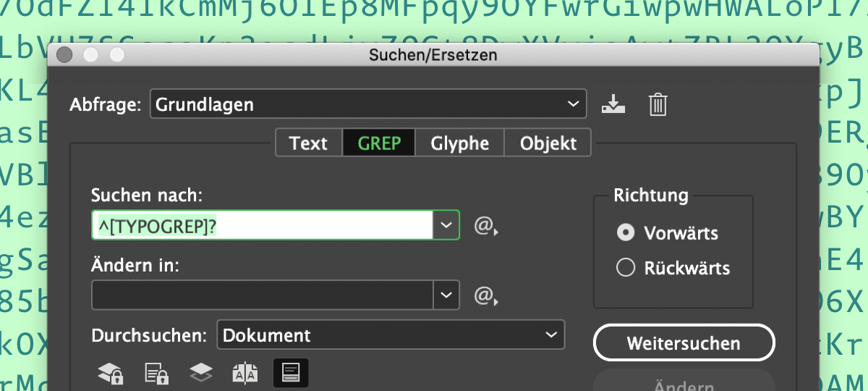Image resolution: width=868 pixels, height=391 pixels.
Task: Switch to the Text tab
Action: pos(309,143)
